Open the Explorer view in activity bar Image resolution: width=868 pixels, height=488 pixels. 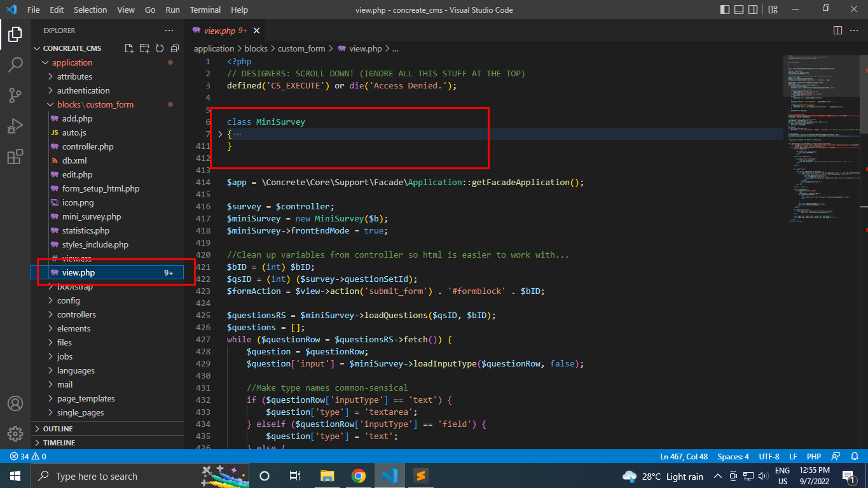click(x=15, y=34)
